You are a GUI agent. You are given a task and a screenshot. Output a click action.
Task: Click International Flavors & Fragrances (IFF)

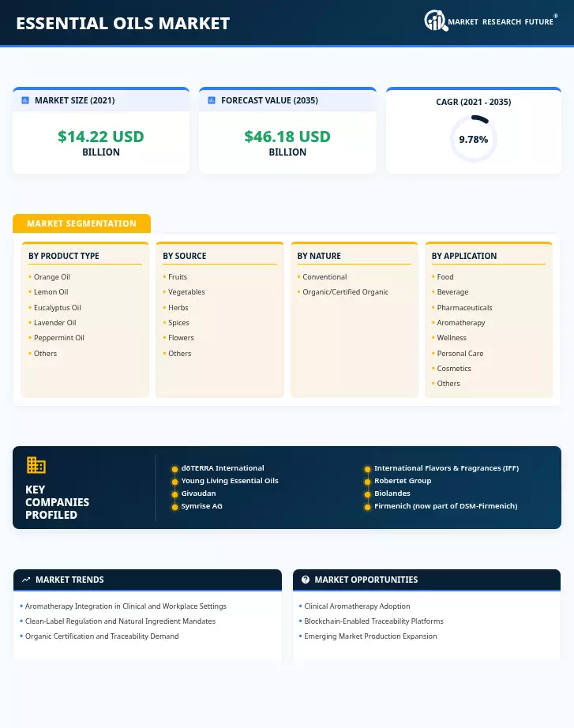446,468
